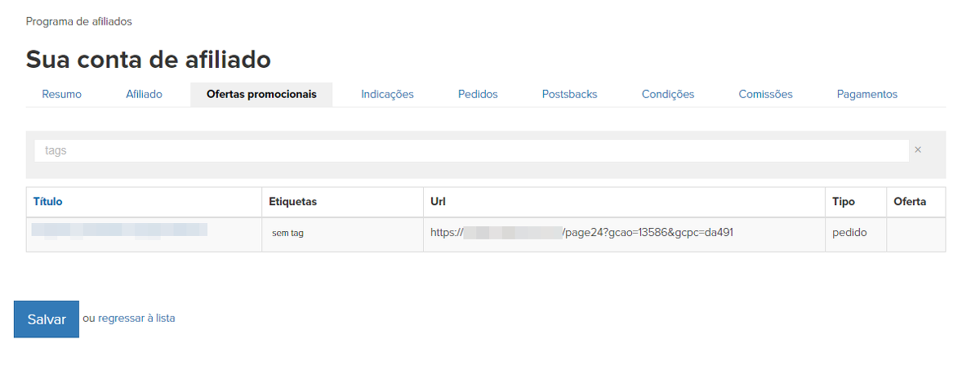The image size is (980, 375).
Task: Switch to the Condições tab
Action: pos(667,95)
